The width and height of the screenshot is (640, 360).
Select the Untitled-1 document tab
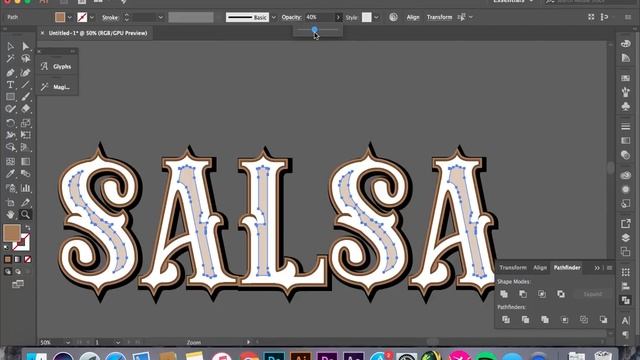click(98, 33)
